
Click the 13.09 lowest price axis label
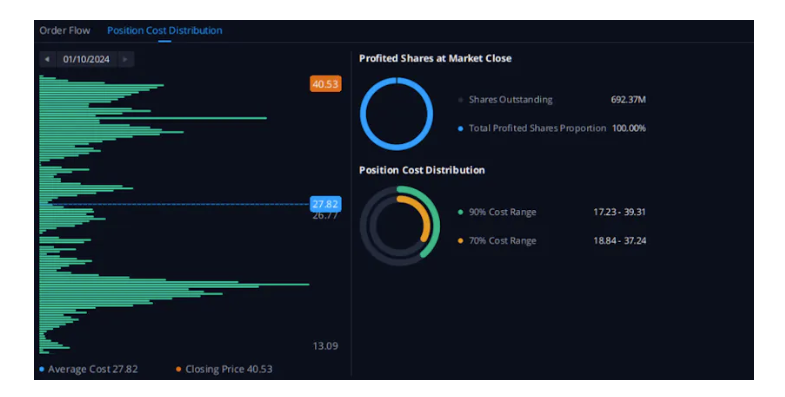(325, 346)
